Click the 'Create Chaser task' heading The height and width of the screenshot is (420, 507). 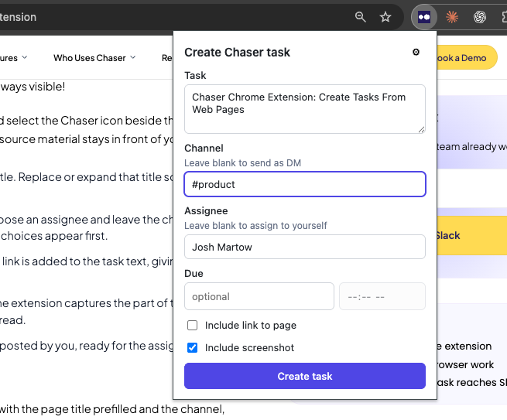tap(237, 53)
